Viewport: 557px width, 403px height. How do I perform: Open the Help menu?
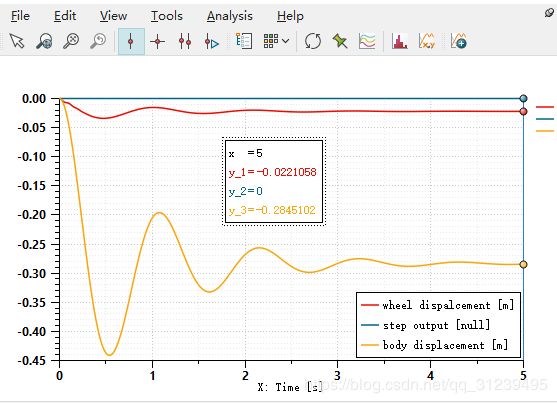[290, 16]
